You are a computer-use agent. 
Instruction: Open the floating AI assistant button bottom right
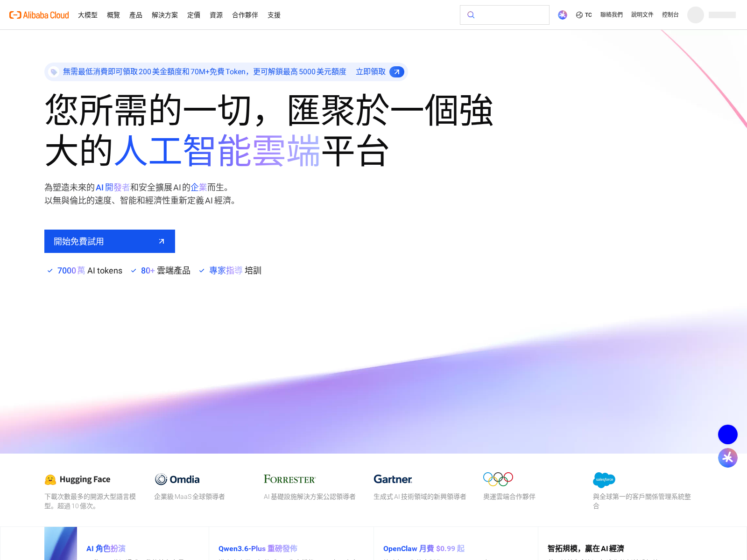[x=727, y=458]
